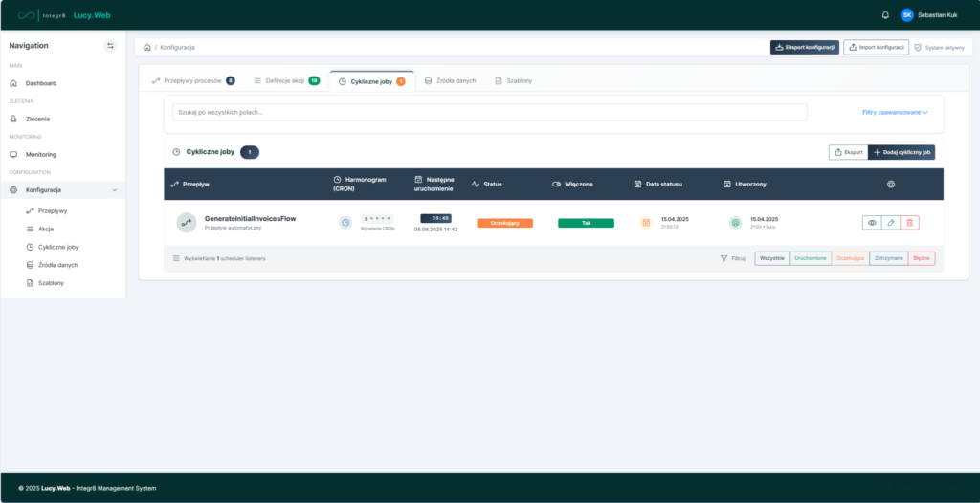Select Szablony submenu item

pyautogui.click(x=51, y=283)
